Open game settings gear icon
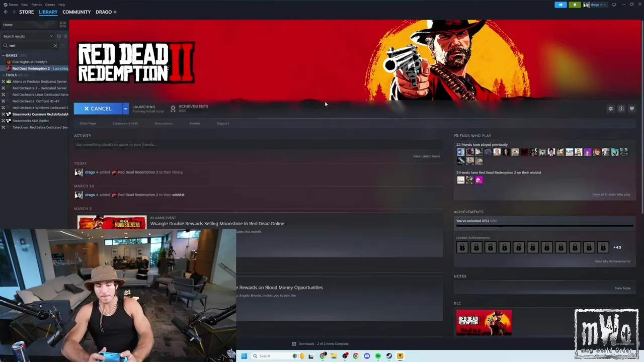Image resolution: width=644 pixels, height=362 pixels. (611, 109)
